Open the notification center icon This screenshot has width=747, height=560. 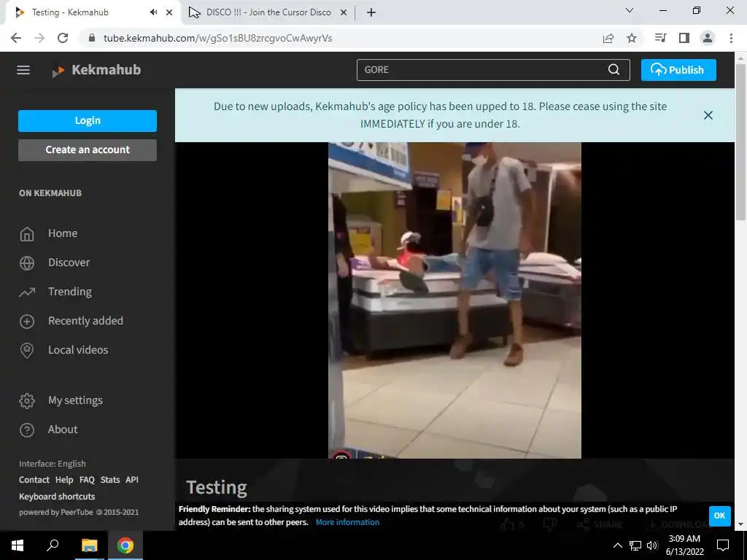723,545
